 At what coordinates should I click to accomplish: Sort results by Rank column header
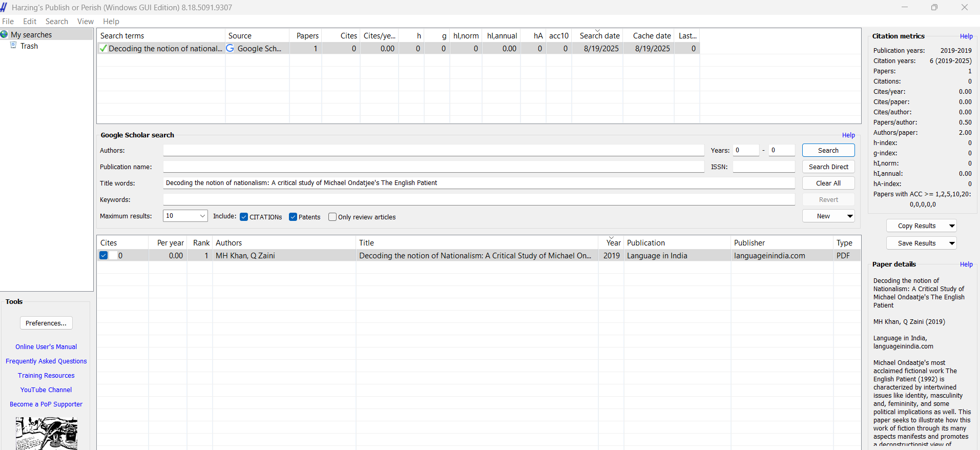click(x=200, y=243)
